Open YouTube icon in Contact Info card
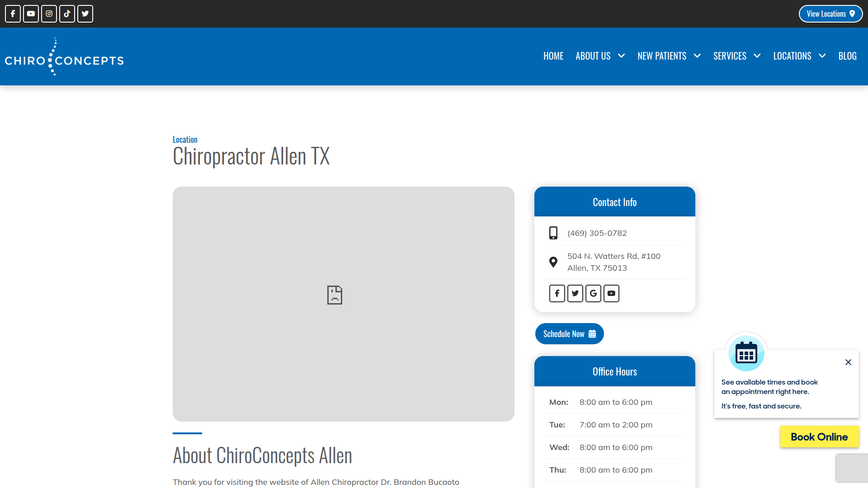Screen dimensions: 868x488 (x=611, y=293)
